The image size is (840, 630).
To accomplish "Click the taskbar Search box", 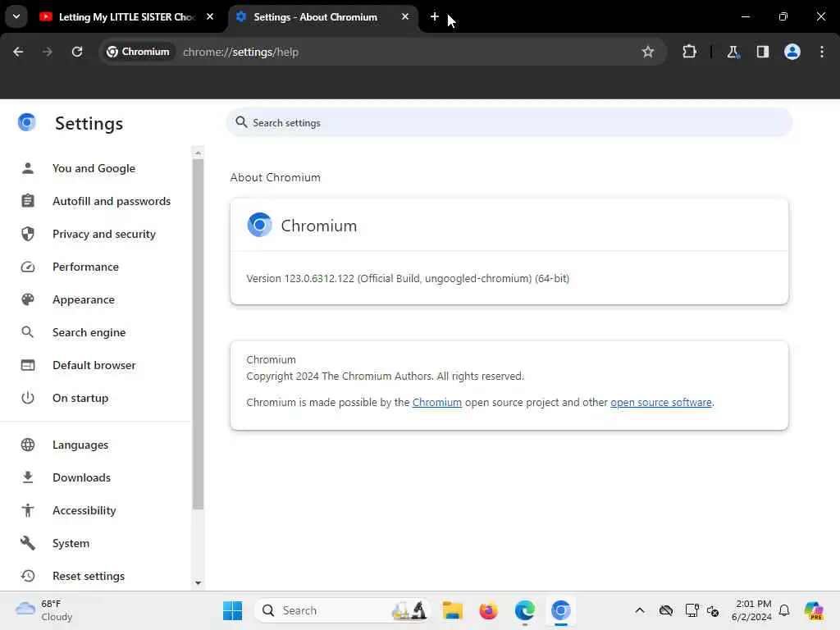I will click(343, 610).
